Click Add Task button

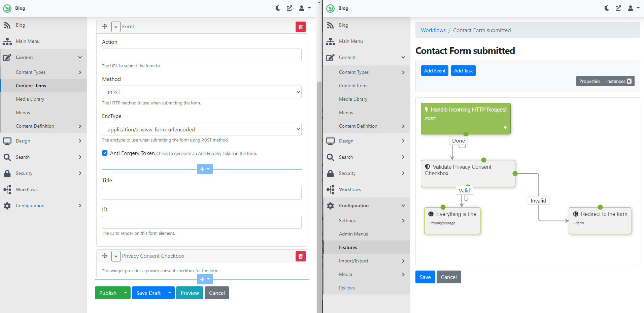(463, 71)
